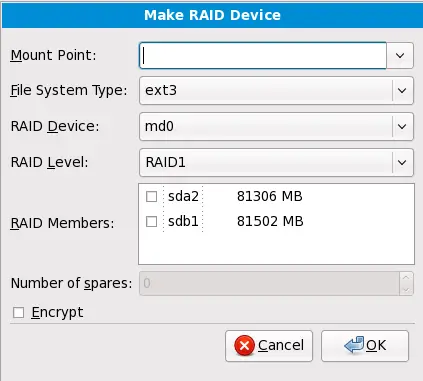Click the blue return arrow icon on OK

[x=354, y=345]
